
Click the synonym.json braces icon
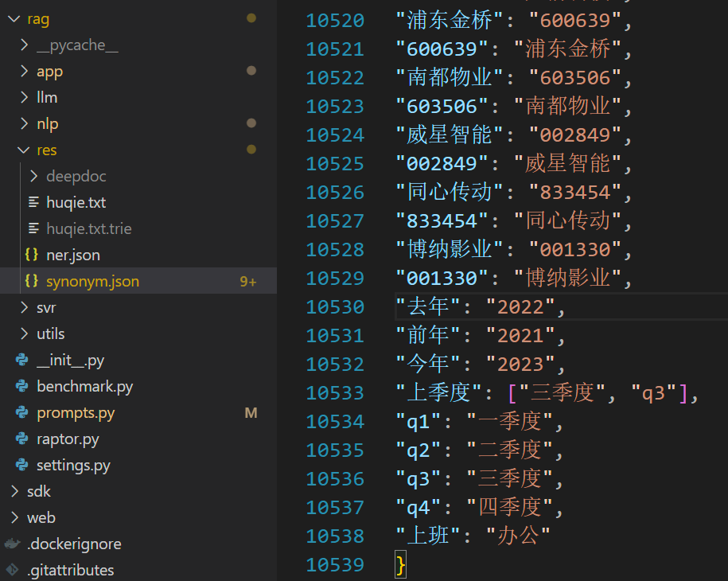pos(32,281)
